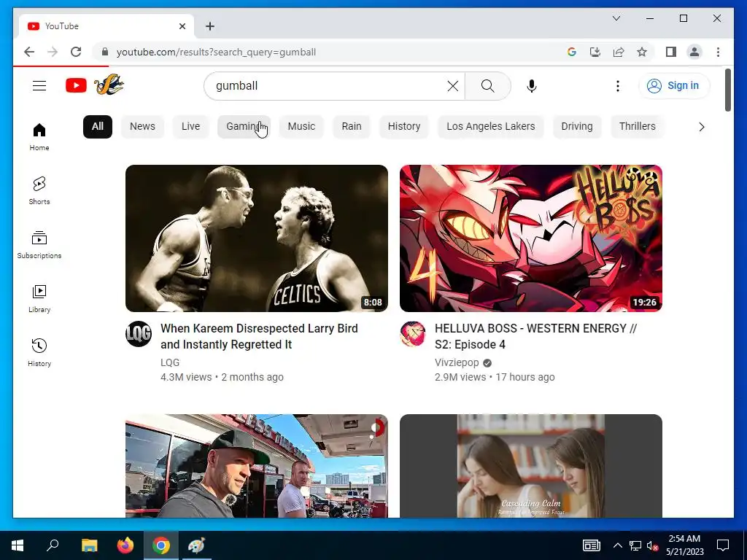Open Subscriptions in the sidebar
The width and height of the screenshot is (747, 560).
(39, 245)
